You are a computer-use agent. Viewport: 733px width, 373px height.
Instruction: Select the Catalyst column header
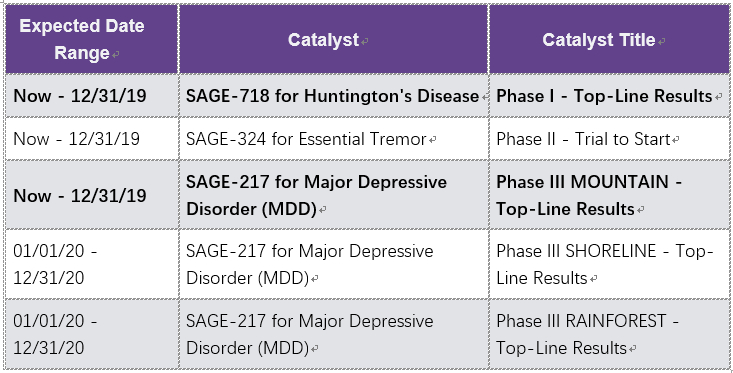pos(334,39)
